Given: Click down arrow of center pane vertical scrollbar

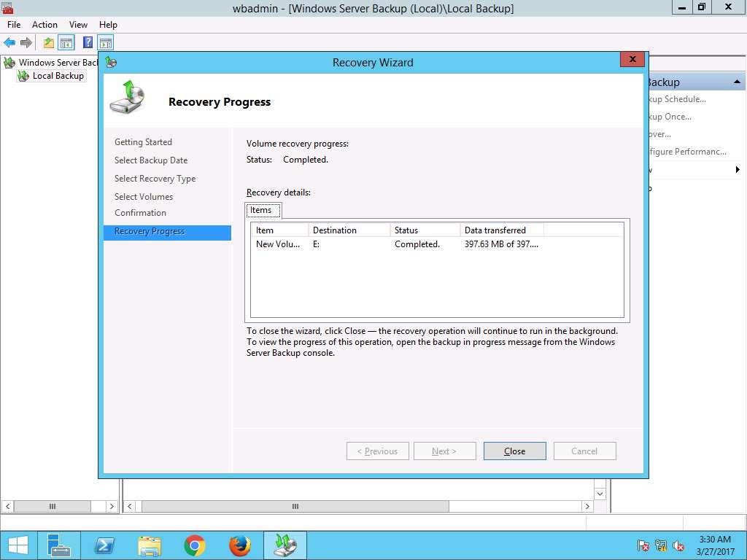Looking at the screenshot, I should (x=600, y=494).
